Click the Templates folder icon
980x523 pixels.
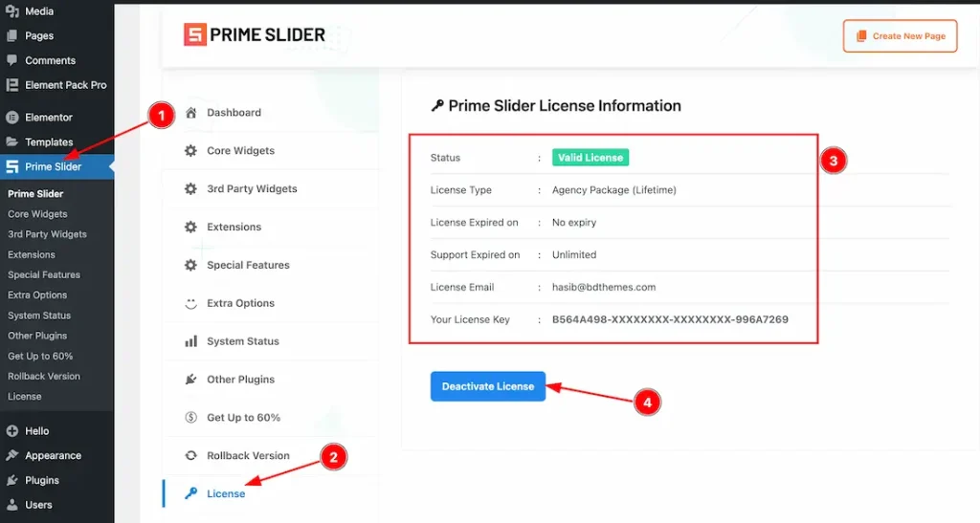pos(11,142)
